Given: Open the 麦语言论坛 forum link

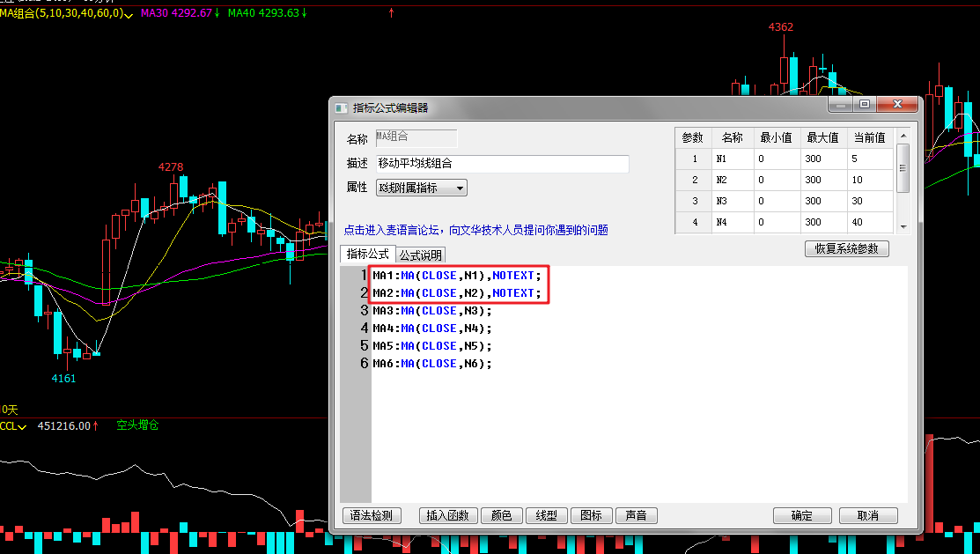Looking at the screenshot, I should tap(475, 230).
